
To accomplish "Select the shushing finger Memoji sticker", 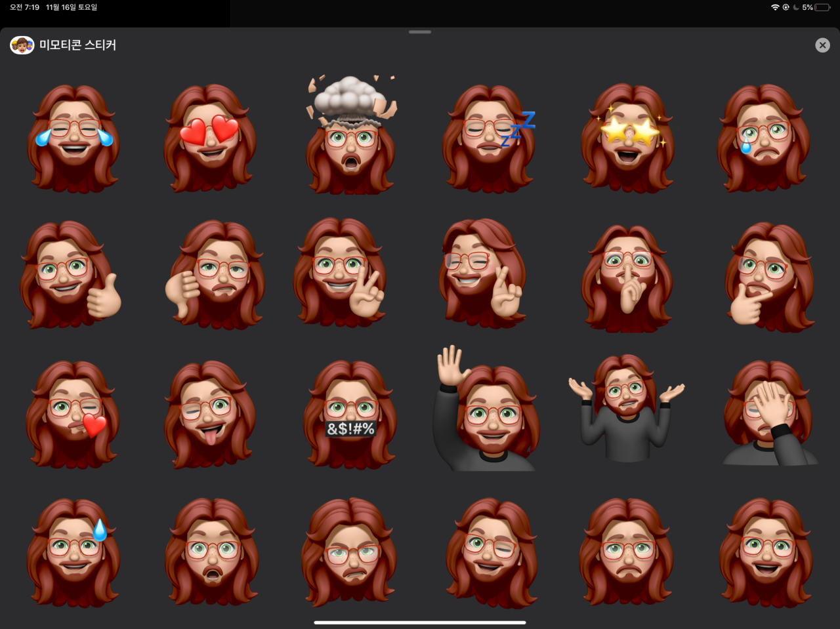I will pyautogui.click(x=628, y=277).
